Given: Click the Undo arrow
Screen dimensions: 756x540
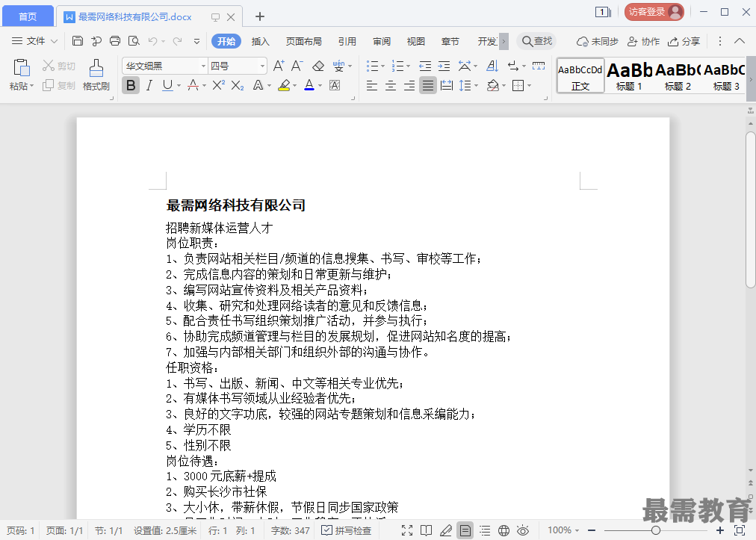Looking at the screenshot, I should pos(153,41).
